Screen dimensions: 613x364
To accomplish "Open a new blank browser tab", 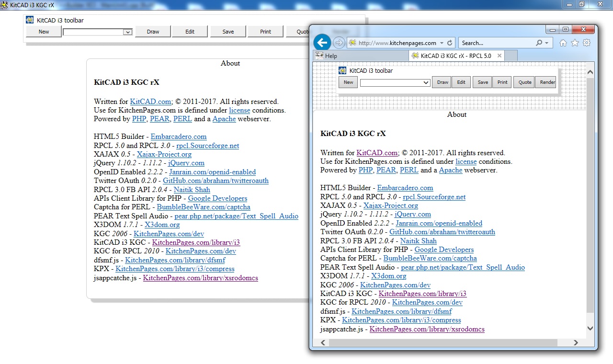I will [511, 57].
